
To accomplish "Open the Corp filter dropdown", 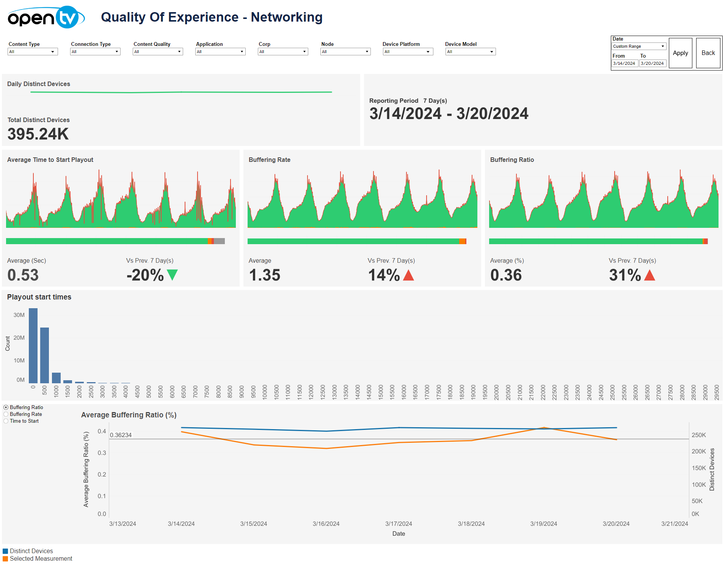I will (283, 52).
